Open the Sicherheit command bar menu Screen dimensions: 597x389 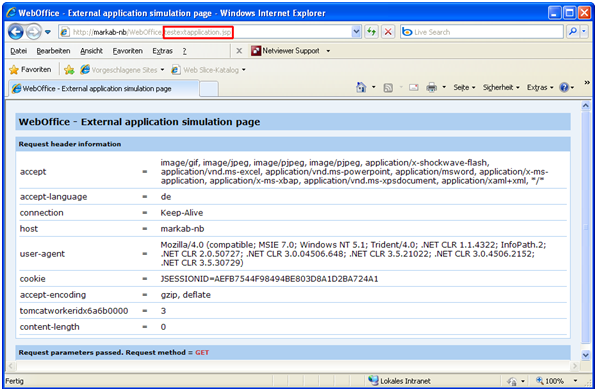[x=501, y=88]
